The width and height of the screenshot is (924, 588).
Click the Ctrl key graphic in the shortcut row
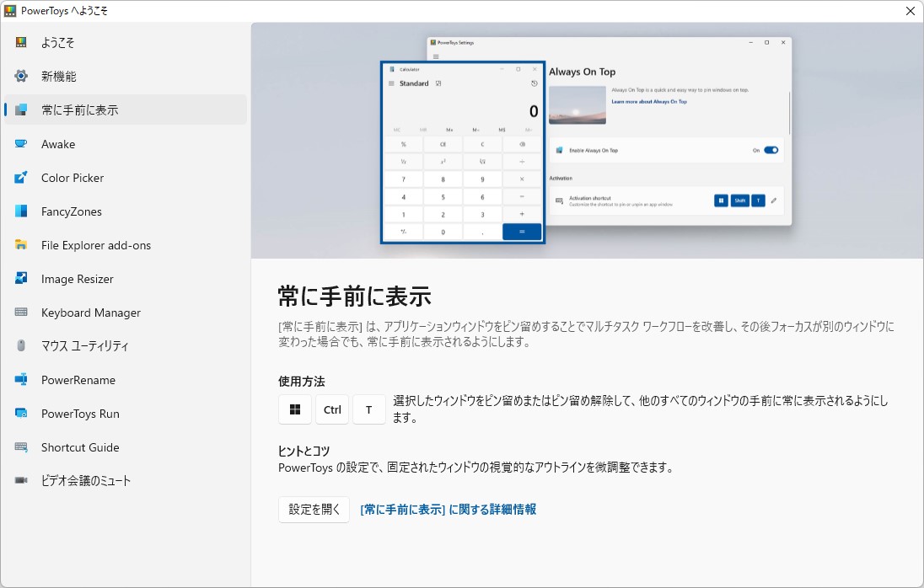pos(331,409)
